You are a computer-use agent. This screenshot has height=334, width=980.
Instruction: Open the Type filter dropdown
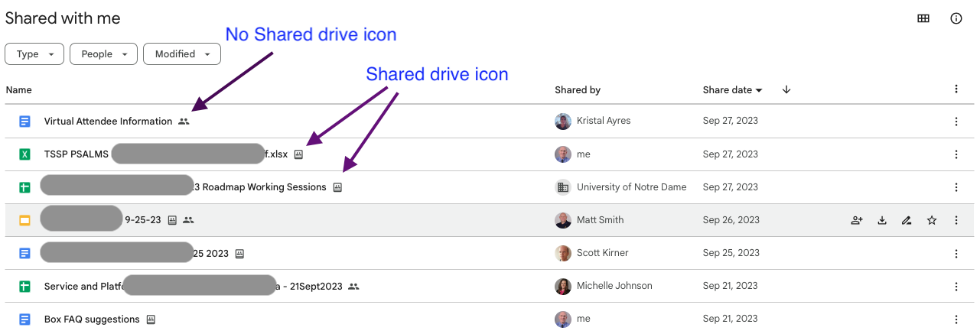(x=34, y=54)
